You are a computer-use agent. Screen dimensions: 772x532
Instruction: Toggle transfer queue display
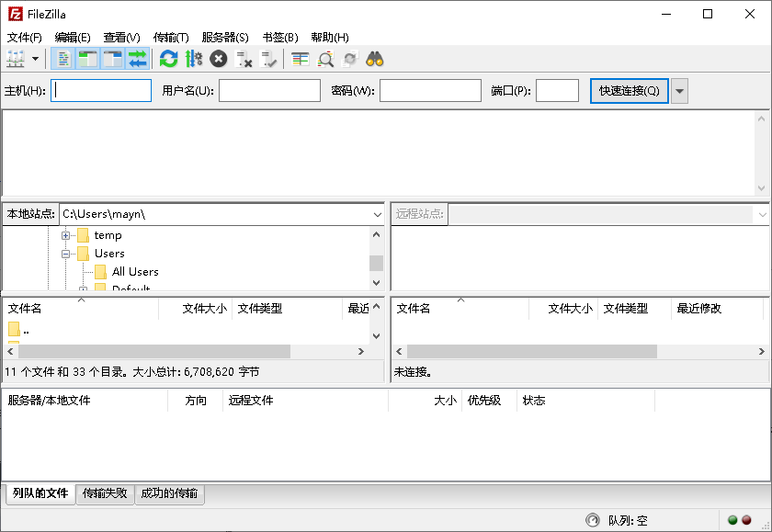[137, 59]
